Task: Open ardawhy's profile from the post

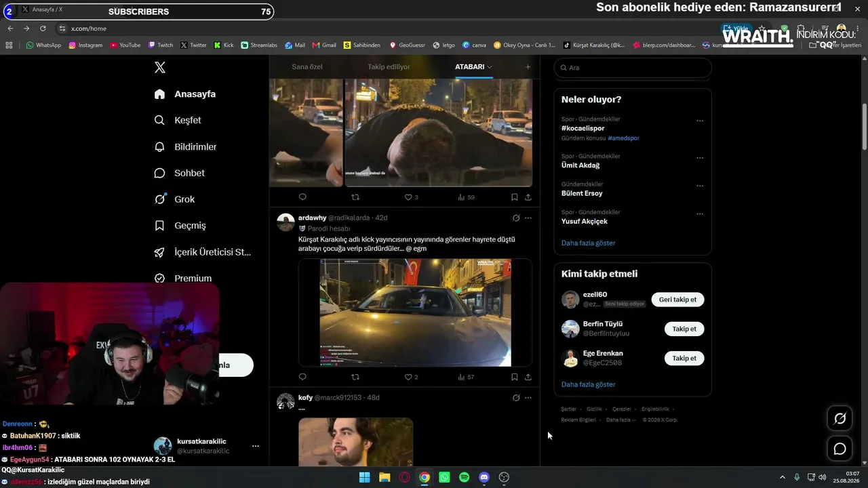Action: 312,218
